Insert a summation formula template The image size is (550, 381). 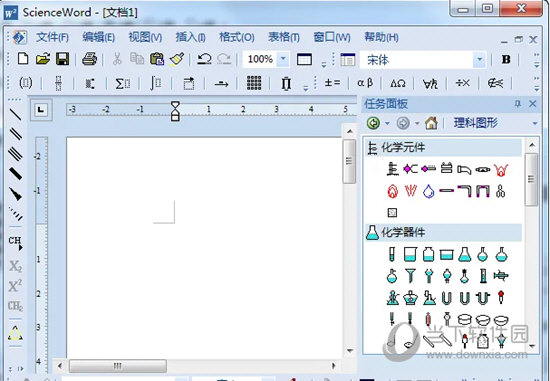click(123, 83)
